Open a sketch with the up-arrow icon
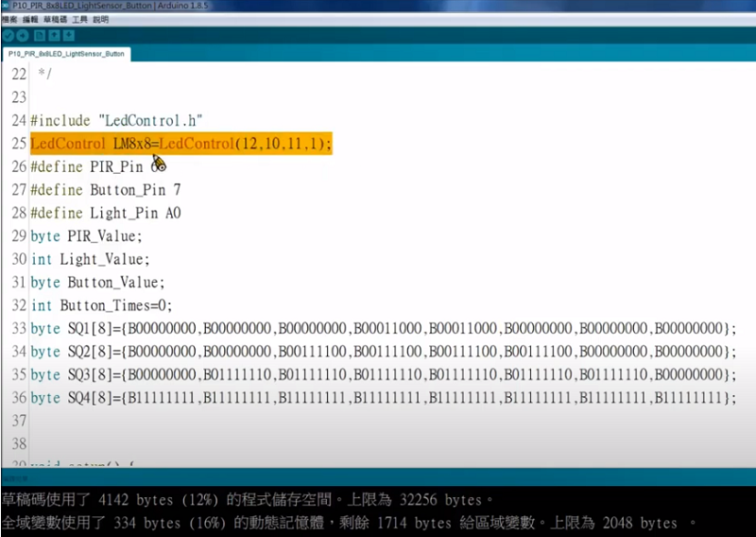Viewport: 756px width, 537px height. pyautogui.click(x=55, y=36)
